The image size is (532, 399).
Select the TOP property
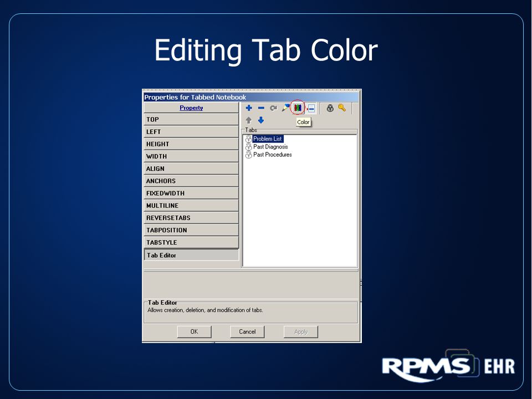tap(191, 120)
